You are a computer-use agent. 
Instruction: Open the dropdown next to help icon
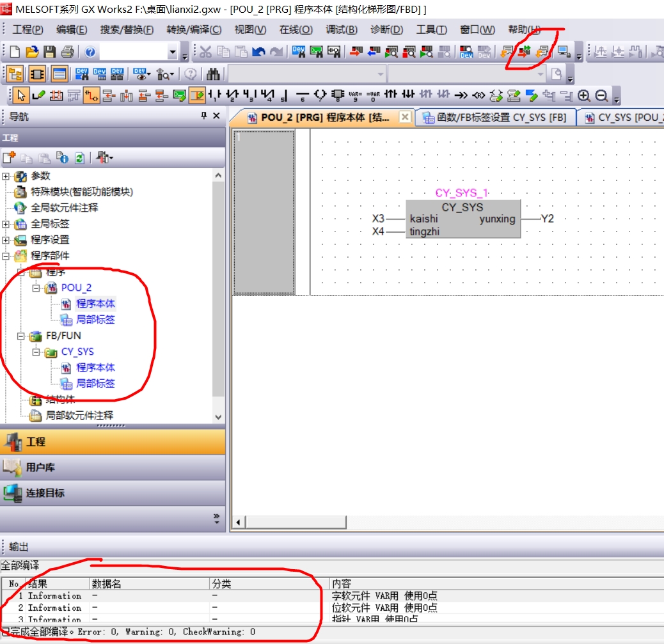click(x=173, y=52)
